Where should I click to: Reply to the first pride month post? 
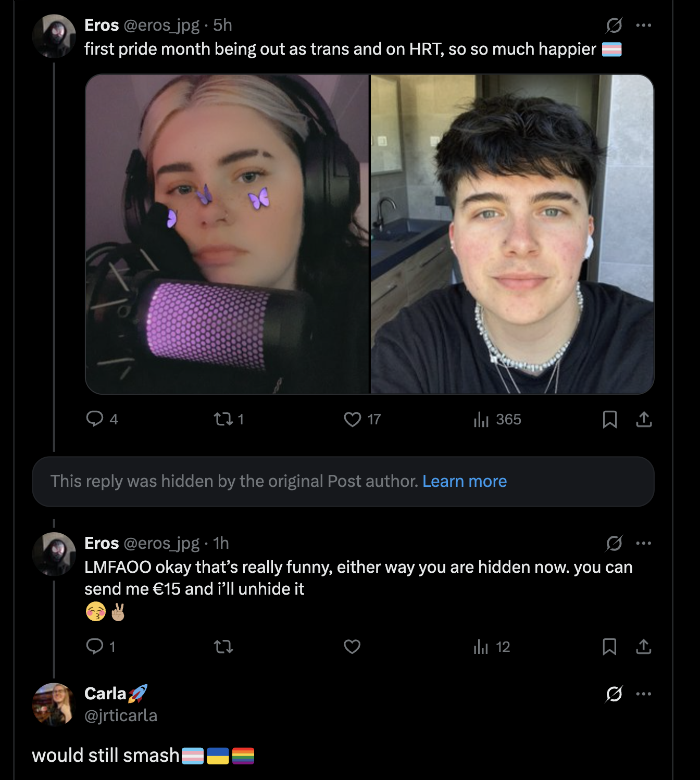(x=95, y=419)
